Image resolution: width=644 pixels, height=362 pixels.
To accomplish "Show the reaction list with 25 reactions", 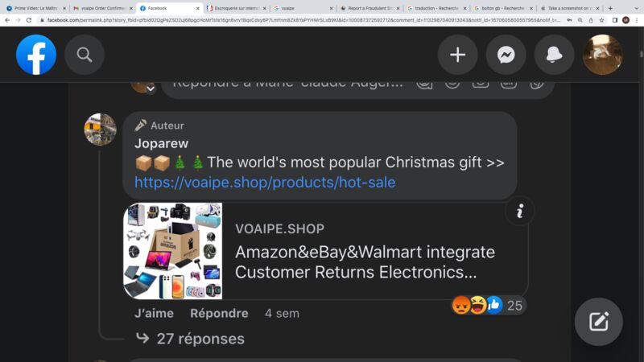I will click(488, 306).
